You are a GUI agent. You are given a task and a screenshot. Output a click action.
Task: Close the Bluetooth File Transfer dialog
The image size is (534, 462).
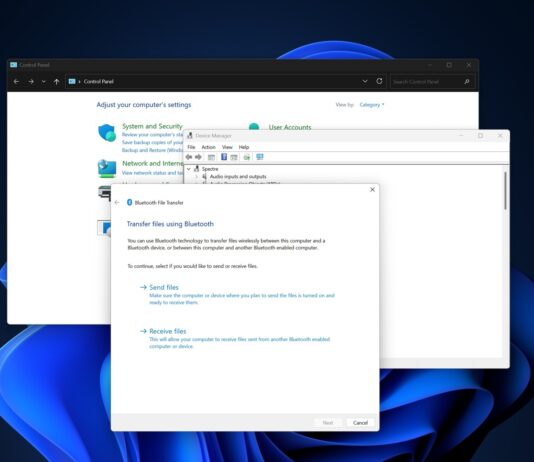(x=372, y=190)
